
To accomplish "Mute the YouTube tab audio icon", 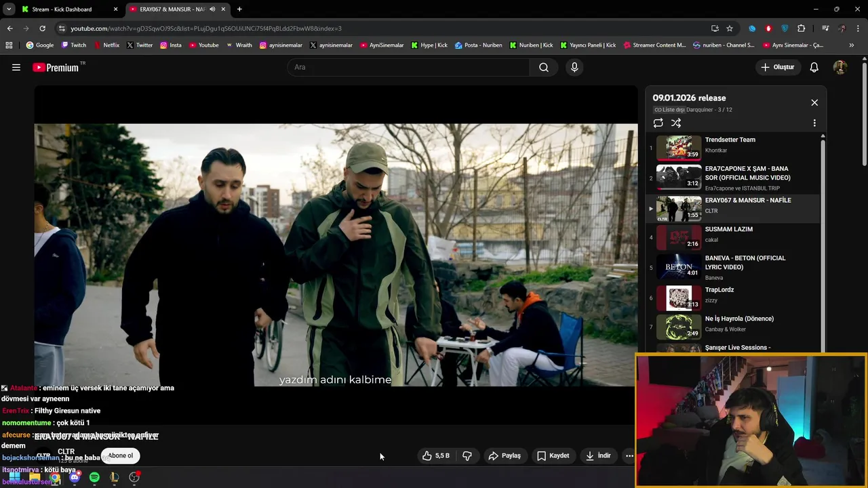I will (x=212, y=9).
